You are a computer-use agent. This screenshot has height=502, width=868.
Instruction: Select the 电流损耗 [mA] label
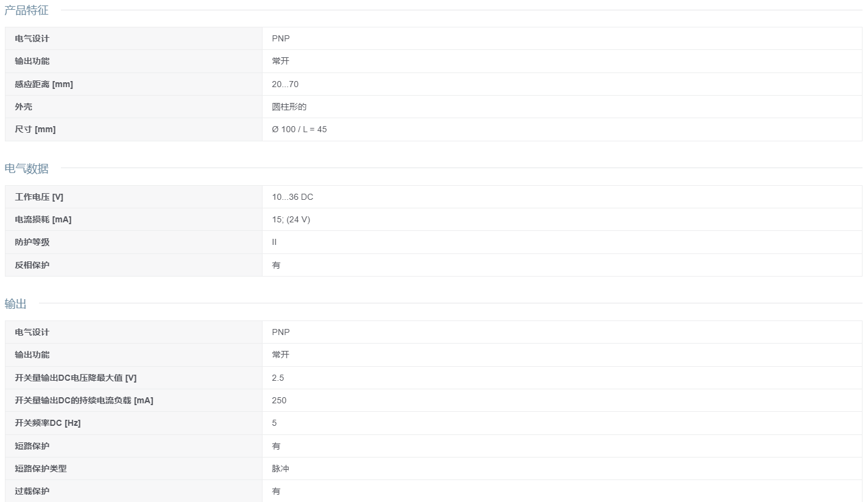tap(43, 219)
